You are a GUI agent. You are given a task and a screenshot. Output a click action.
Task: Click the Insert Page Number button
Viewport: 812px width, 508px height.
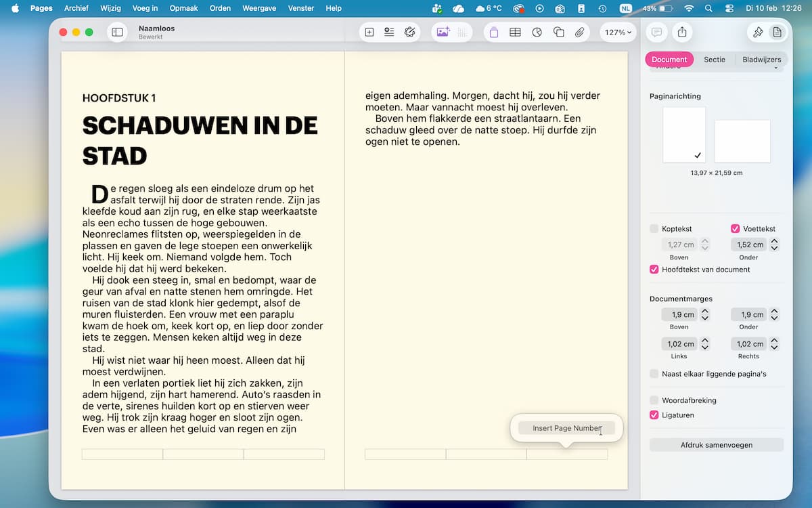[566, 428]
